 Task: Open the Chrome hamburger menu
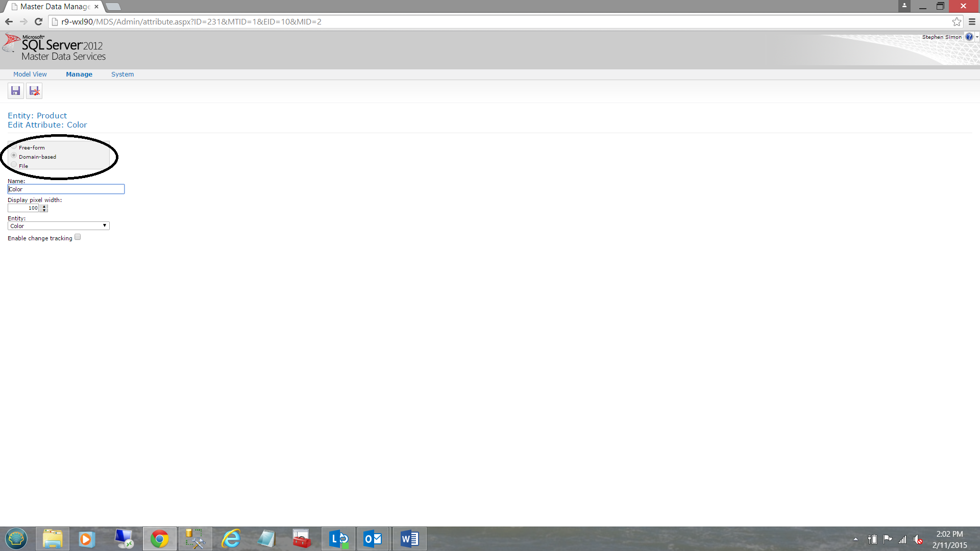pyautogui.click(x=972, y=21)
